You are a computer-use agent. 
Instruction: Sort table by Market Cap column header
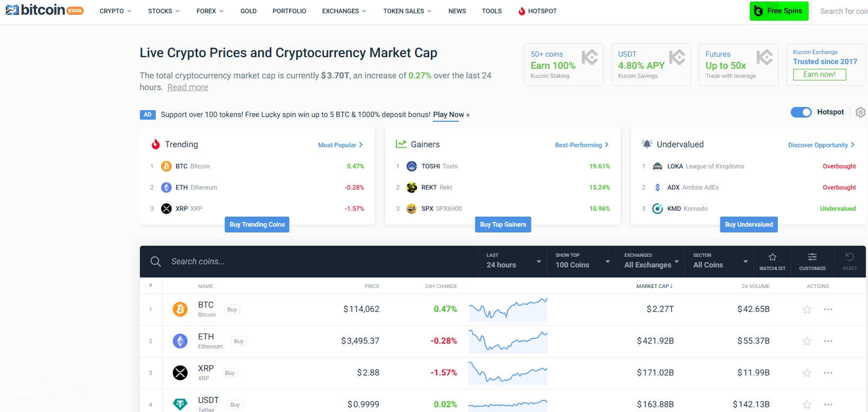click(654, 286)
